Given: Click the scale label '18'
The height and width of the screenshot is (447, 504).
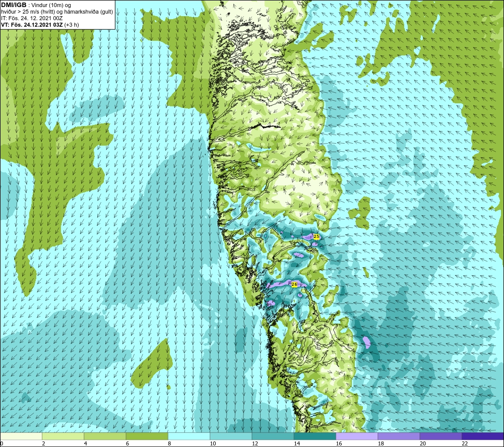Looking at the screenshot, I should [x=381, y=443].
